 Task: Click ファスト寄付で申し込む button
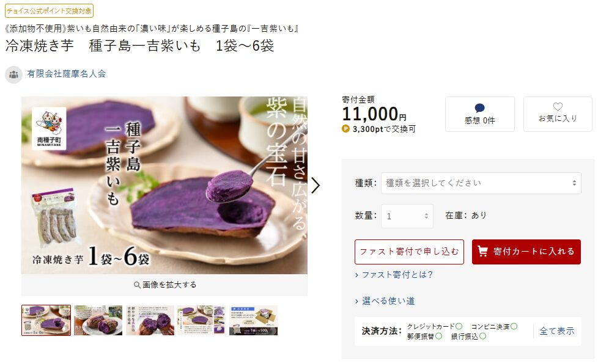point(409,252)
